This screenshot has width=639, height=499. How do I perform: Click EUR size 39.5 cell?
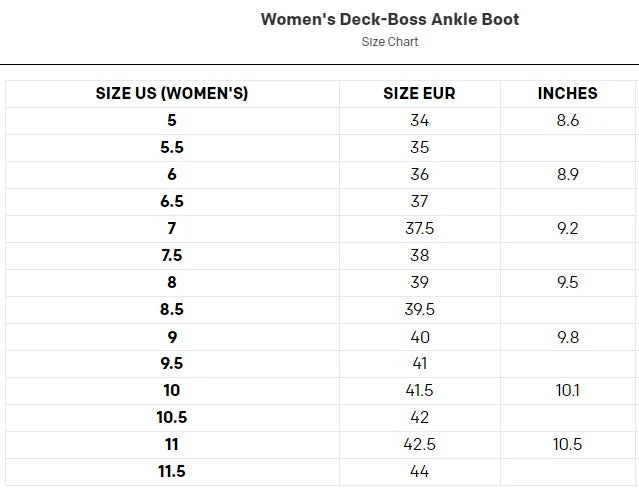419,309
